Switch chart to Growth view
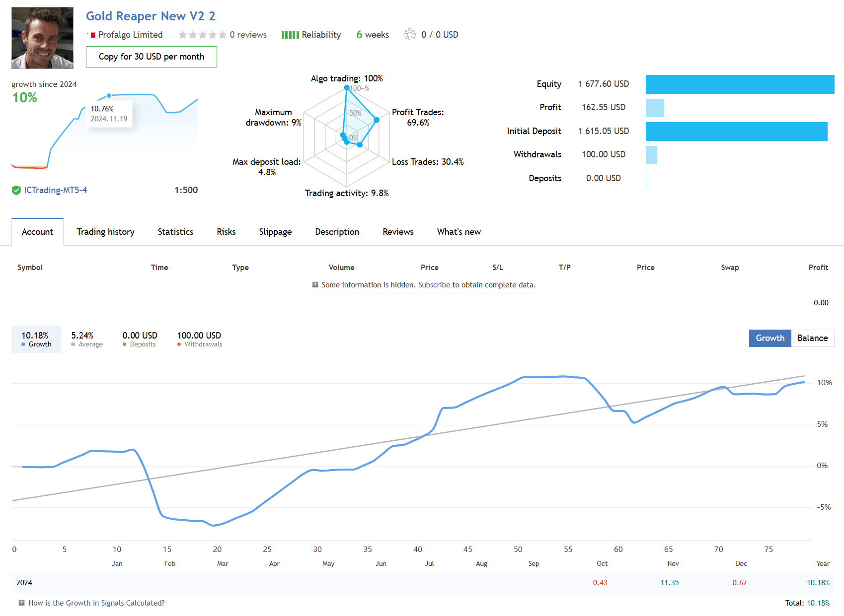The image size is (844, 616). [769, 338]
